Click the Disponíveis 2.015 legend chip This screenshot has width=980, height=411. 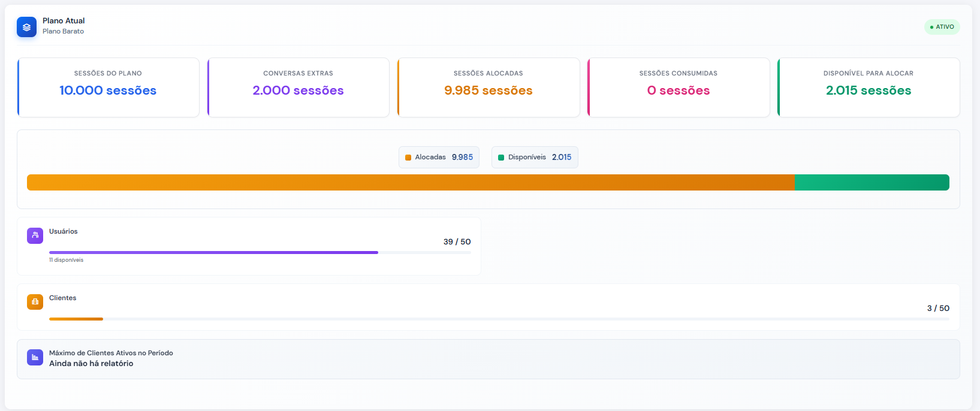[535, 158]
